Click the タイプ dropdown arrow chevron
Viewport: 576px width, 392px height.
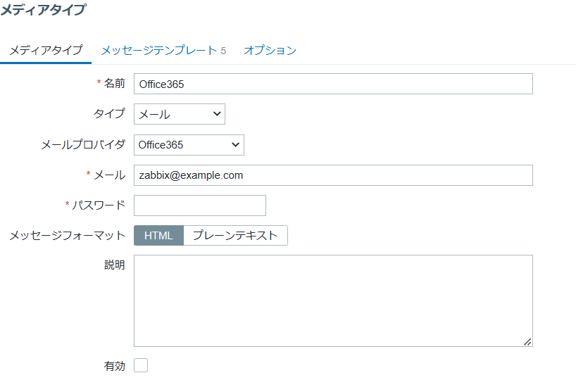click(x=217, y=114)
